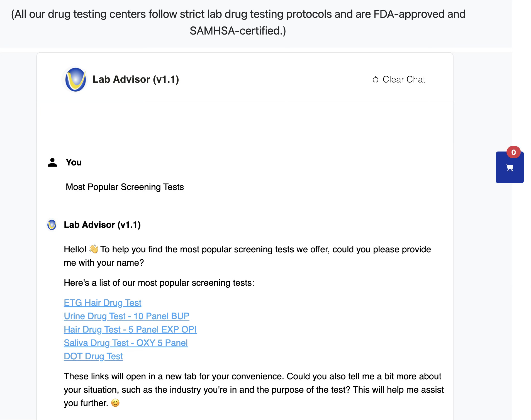This screenshot has height=420, width=531.
Task: Click the FDA-approved and SAMHSA-certified banner text
Action: tap(238, 22)
